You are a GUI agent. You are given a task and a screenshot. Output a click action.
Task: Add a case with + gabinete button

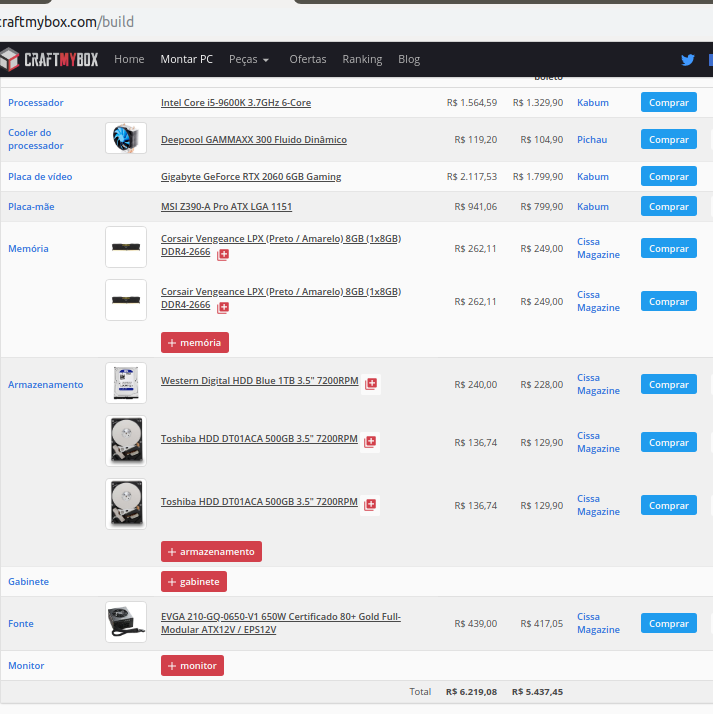tap(194, 581)
